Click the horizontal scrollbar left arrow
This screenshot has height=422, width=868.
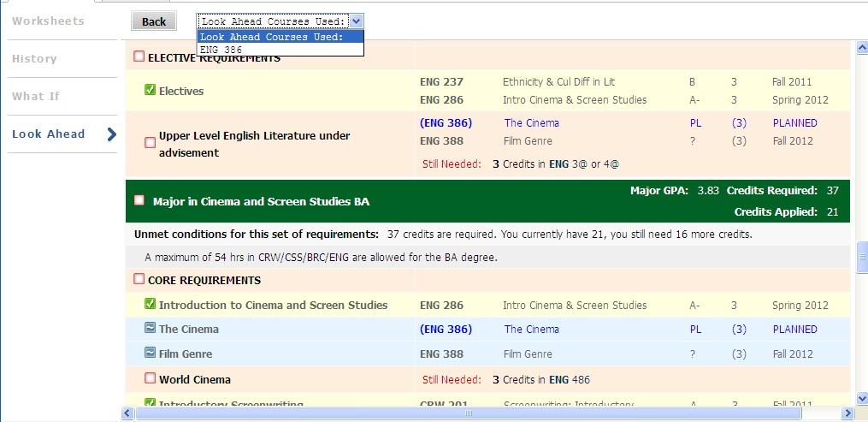tap(128, 413)
